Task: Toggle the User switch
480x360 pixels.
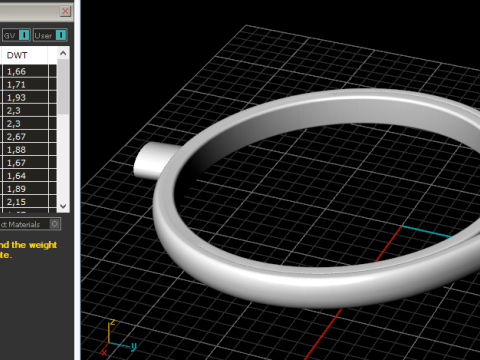Action: tap(61, 35)
